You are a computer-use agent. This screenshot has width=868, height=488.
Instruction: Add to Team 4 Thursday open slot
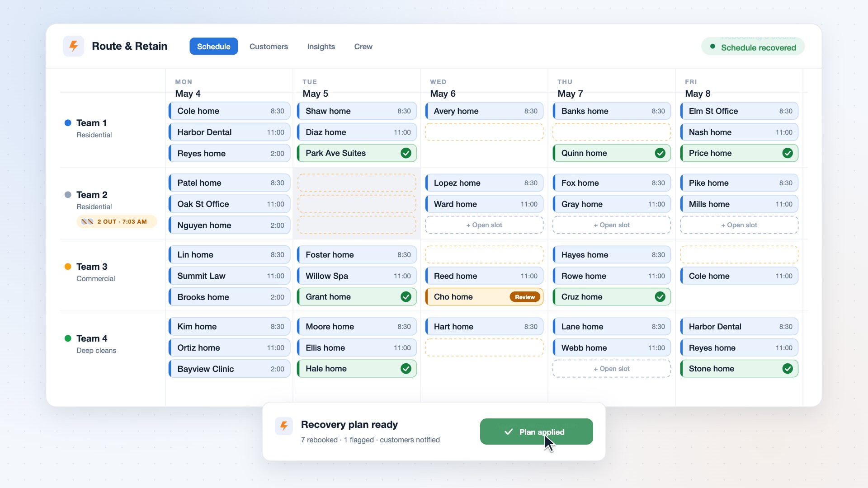[611, 369]
